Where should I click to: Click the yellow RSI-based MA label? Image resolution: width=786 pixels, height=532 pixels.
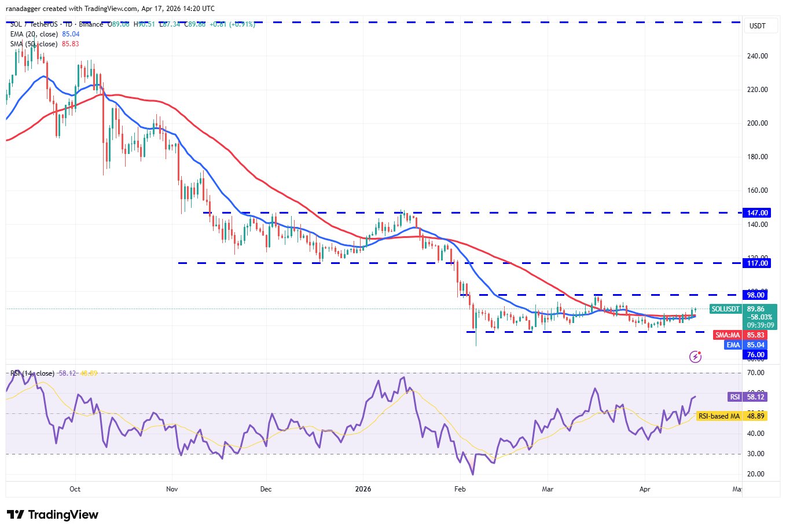pyautogui.click(x=719, y=416)
